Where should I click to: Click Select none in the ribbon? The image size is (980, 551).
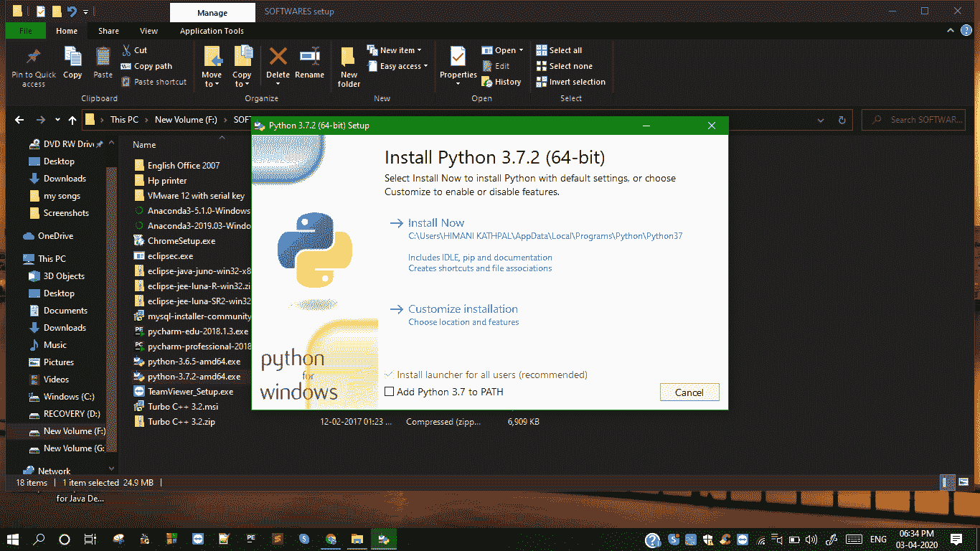pos(565,66)
